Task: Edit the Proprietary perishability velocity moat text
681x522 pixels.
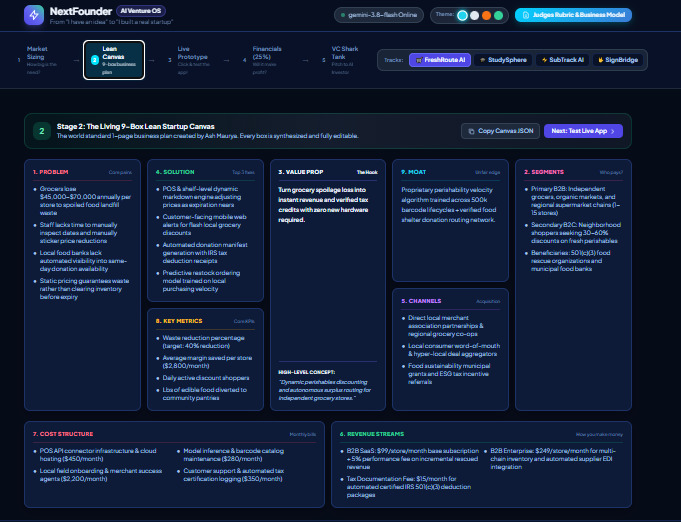Action: (x=448, y=205)
